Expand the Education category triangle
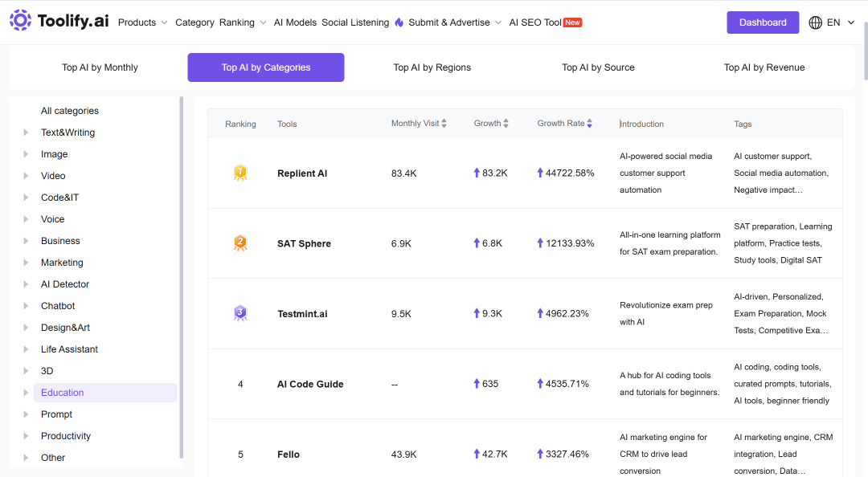868x477 pixels. [26, 393]
